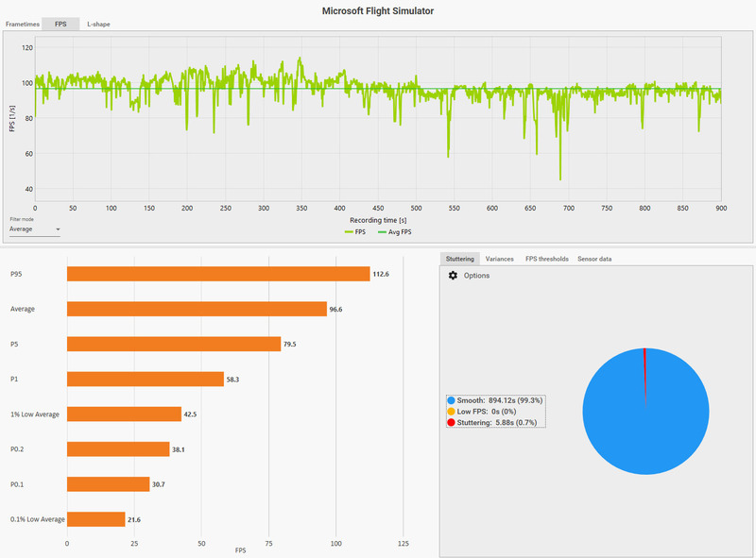Switch to the Variances tab
The image size is (756, 558).
pyautogui.click(x=499, y=259)
